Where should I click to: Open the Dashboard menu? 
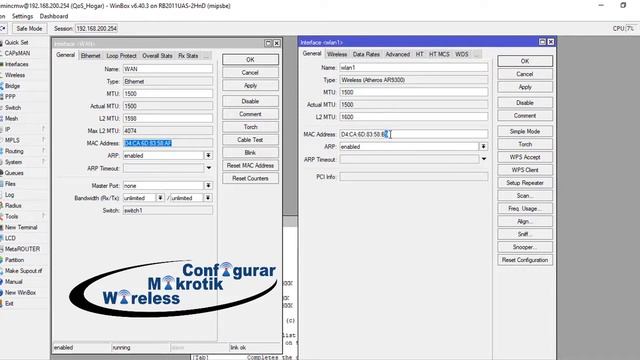tap(54, 16)
